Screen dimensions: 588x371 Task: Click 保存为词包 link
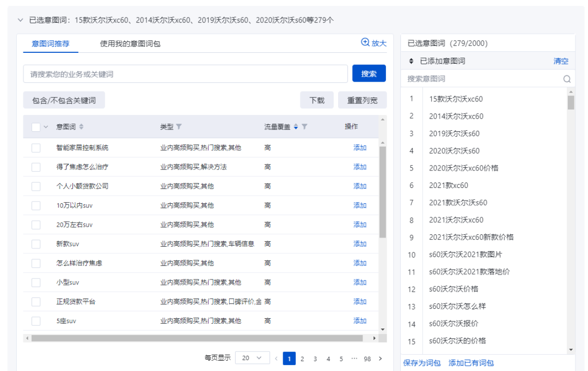tap(422, 363)
